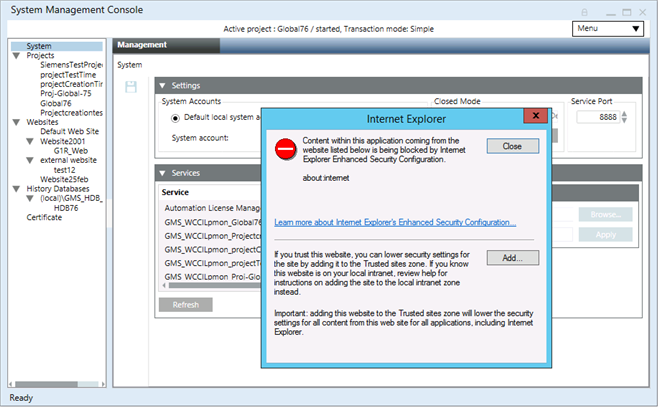Collapse the Websites tree node

16,121
